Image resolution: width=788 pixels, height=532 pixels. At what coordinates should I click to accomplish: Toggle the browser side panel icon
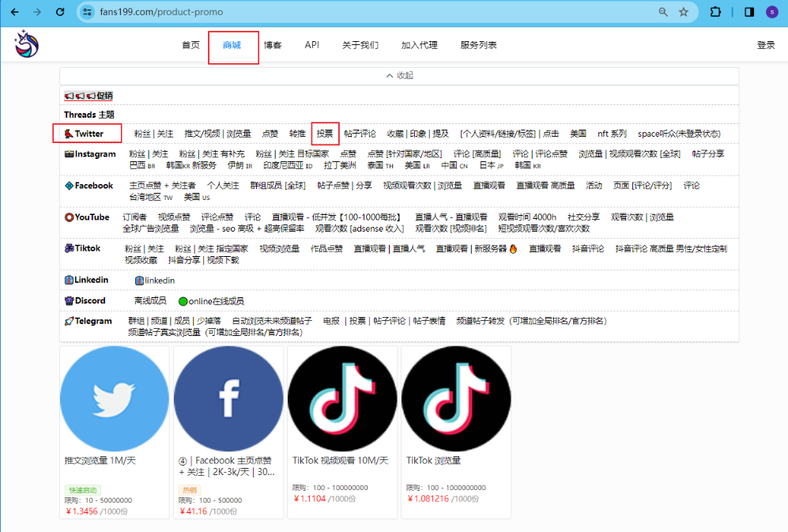(748, 12)
